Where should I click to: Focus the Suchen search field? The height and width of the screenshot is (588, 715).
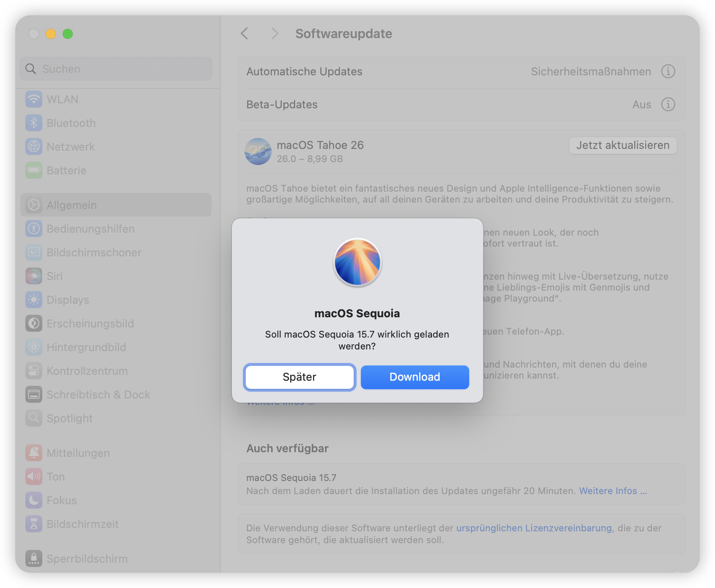[x=116, y=69]
